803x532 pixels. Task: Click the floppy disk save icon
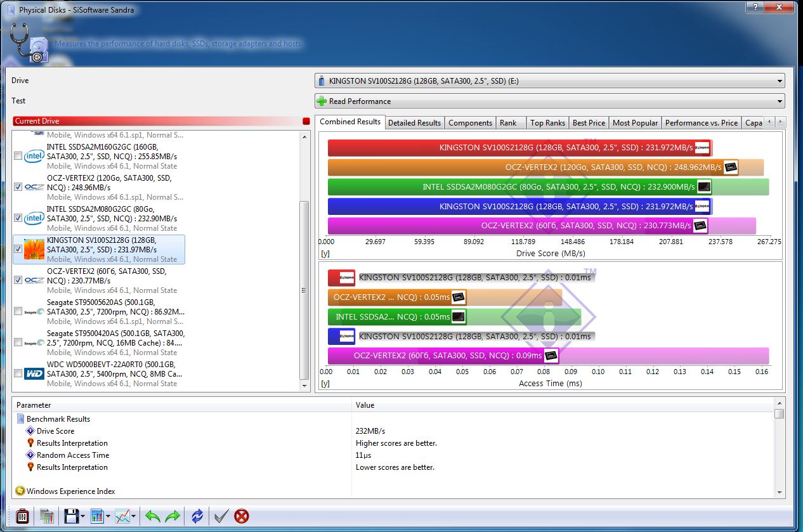pos(72,516)
